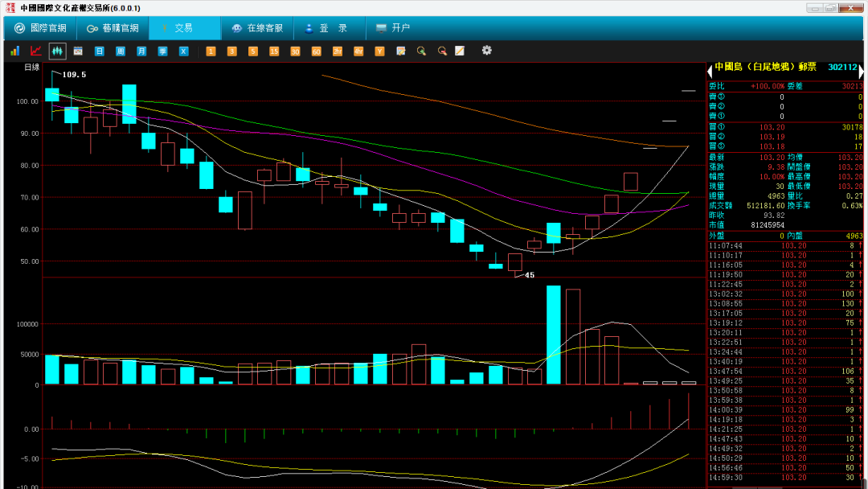Select the trade record at 14:59:30

(x=785, y=478)
